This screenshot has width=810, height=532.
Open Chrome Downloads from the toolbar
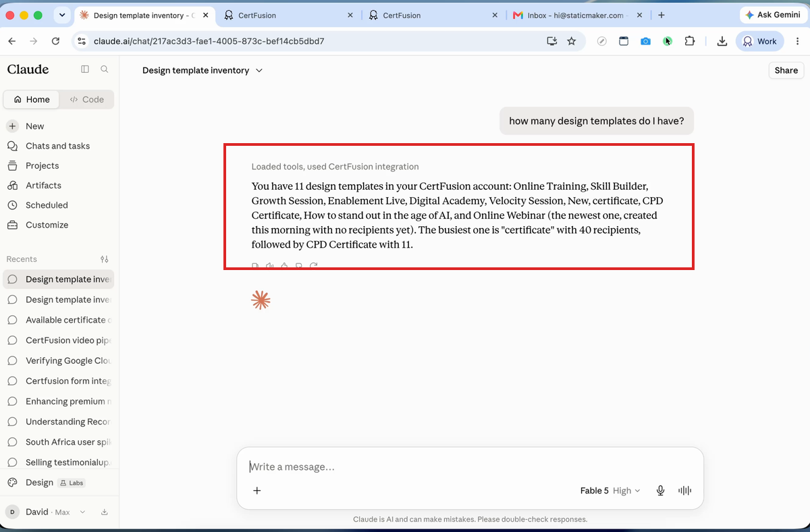tap(722, 41)
